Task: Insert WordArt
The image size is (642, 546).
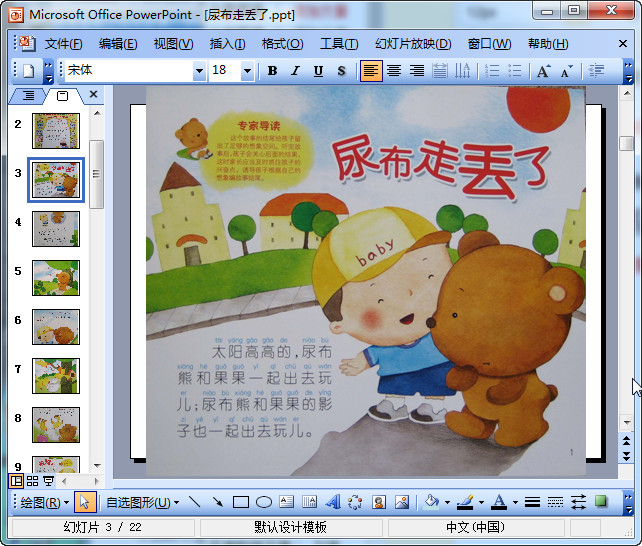Action: click(x=332, y=502)
